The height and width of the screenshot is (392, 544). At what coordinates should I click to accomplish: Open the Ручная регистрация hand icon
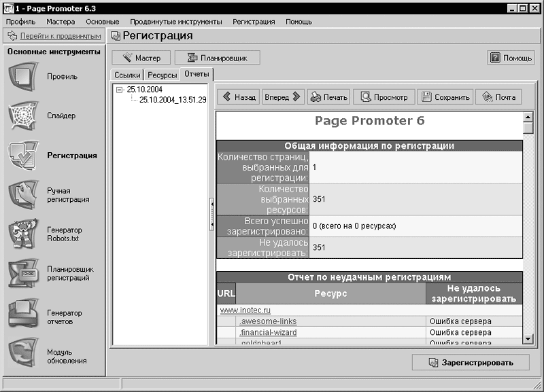[x=23, y=195]
